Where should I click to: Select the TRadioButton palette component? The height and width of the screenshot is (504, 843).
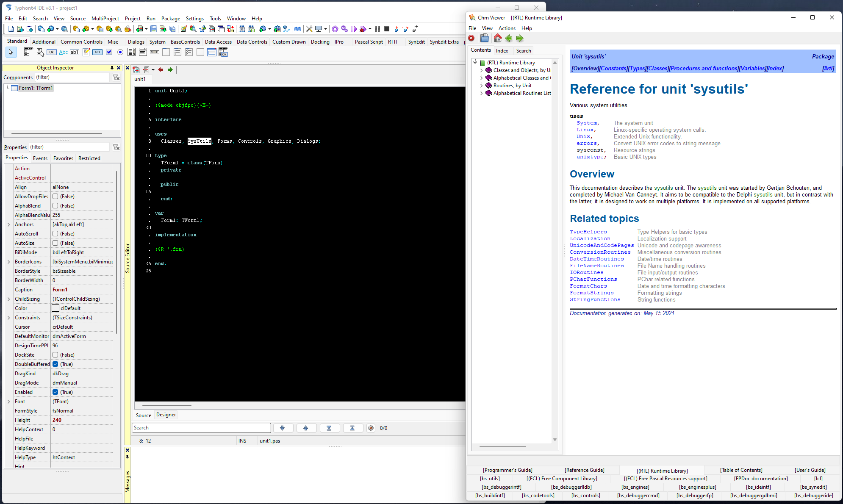pos(120,52)
